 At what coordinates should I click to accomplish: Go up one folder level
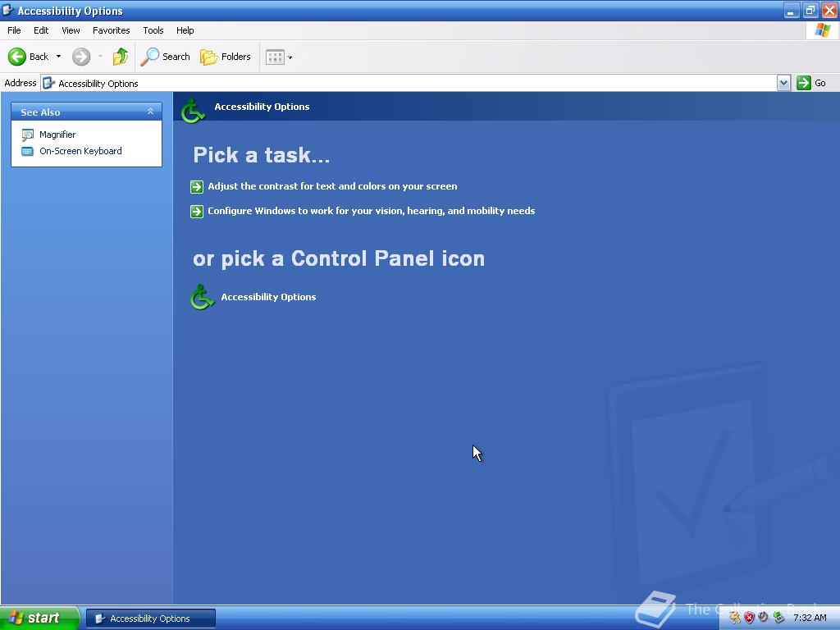click(121, 57)
